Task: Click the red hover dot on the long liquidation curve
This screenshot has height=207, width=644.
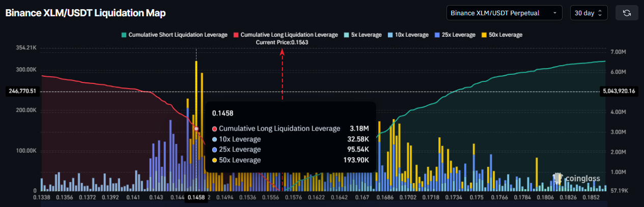Action: pyautogui.click(x=197, y=129)
